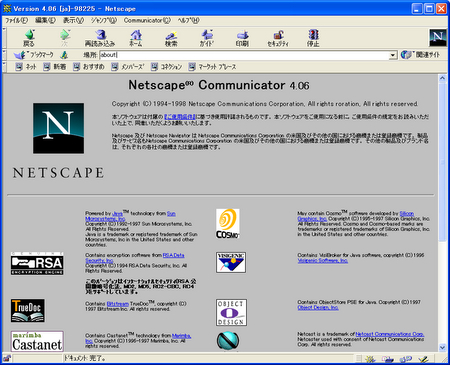Viewport: 450px width, 365px height.
Task: Follow the ご使用条件 license link
Action: [180, 117]
